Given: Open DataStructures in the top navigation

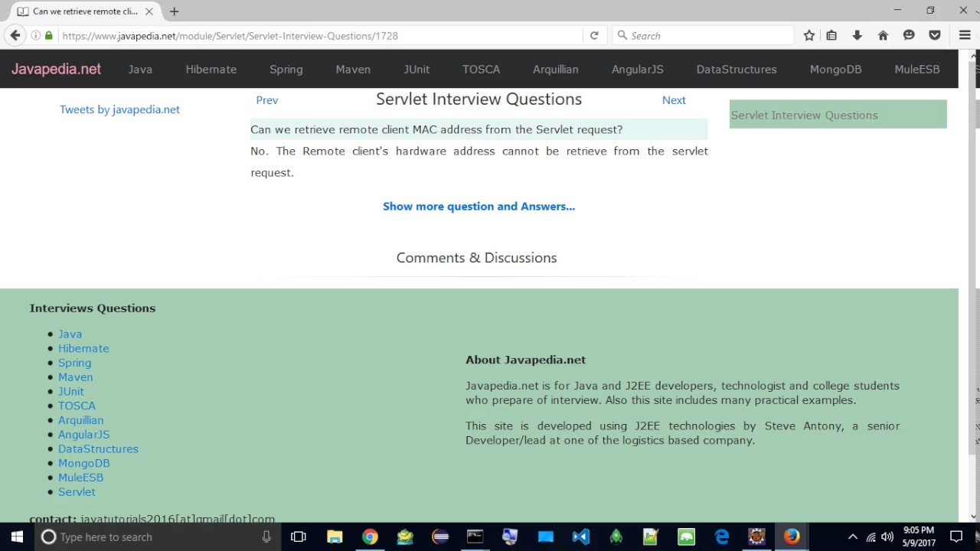Looking at the screenshot, I should tap(737, 69).
